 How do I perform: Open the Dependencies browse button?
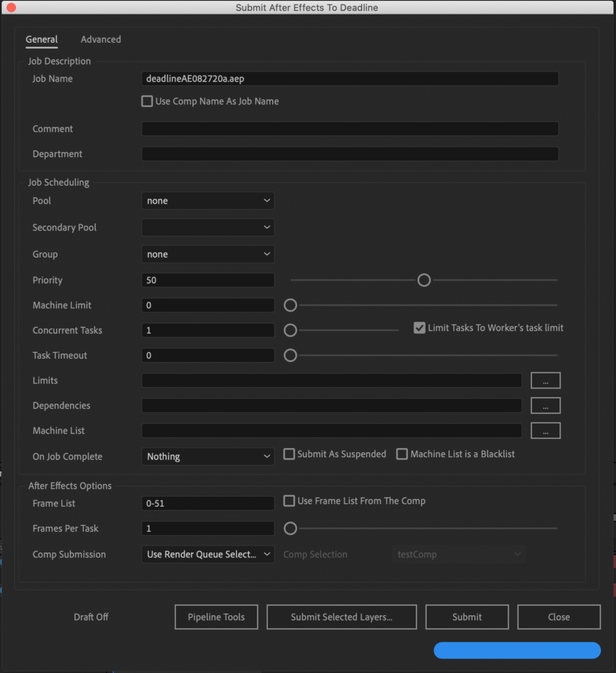click(x=546, y=406)
